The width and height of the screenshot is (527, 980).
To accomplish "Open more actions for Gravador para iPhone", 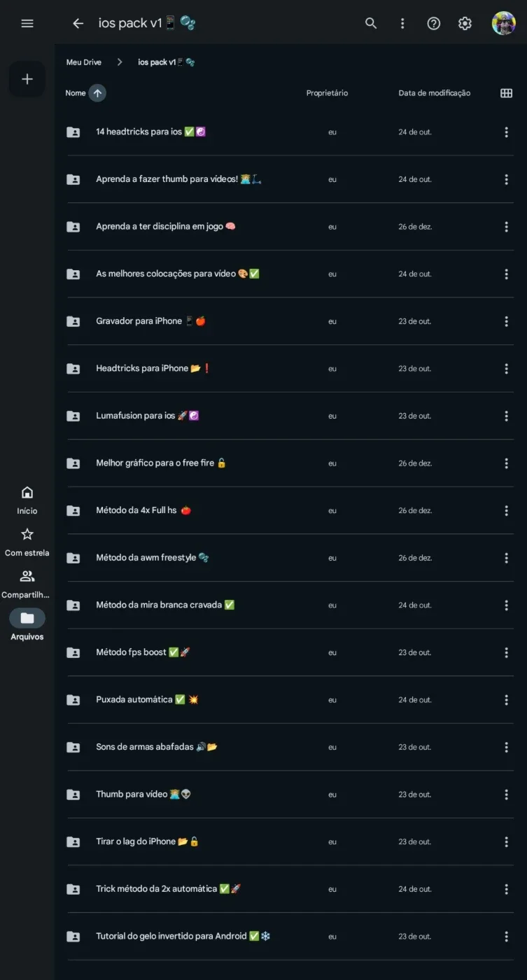I will [506, 321].
